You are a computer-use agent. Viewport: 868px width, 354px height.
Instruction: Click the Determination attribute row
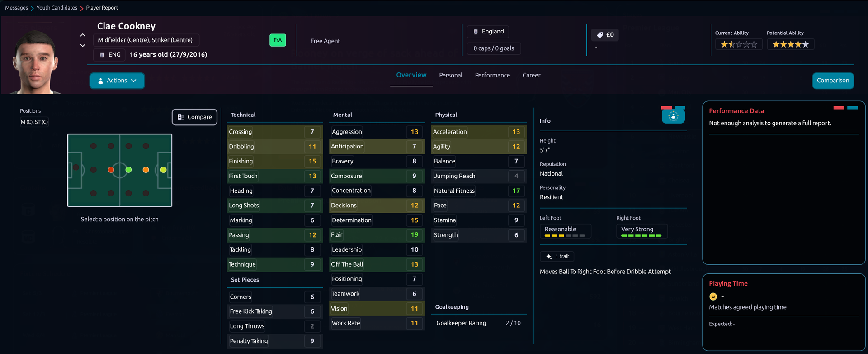[x=377, y=220]
